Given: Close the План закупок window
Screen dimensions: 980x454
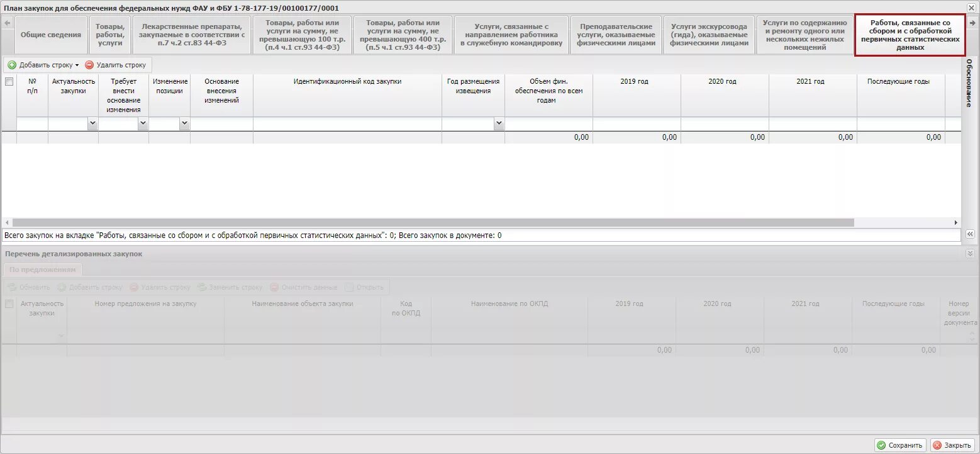Looking at the screenshot, I should coord(972,8).
